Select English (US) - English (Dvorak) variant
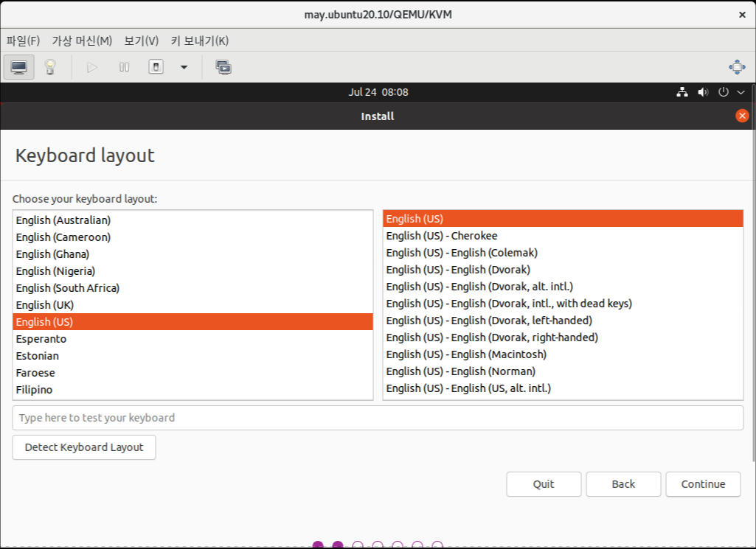 pos(563,269)
